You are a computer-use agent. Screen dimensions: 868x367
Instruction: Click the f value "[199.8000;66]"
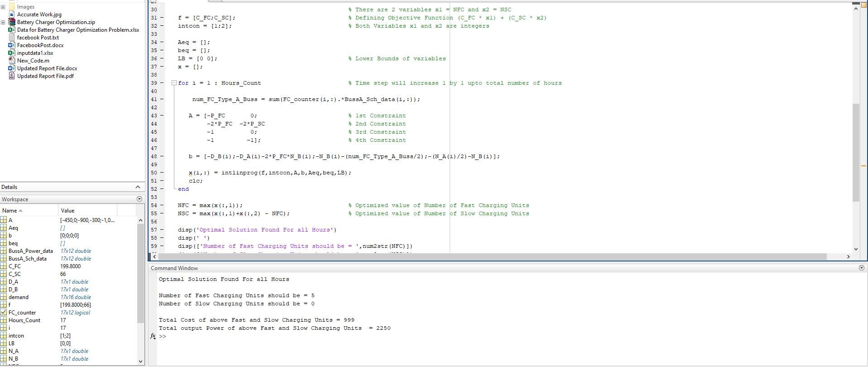point(76,305)
